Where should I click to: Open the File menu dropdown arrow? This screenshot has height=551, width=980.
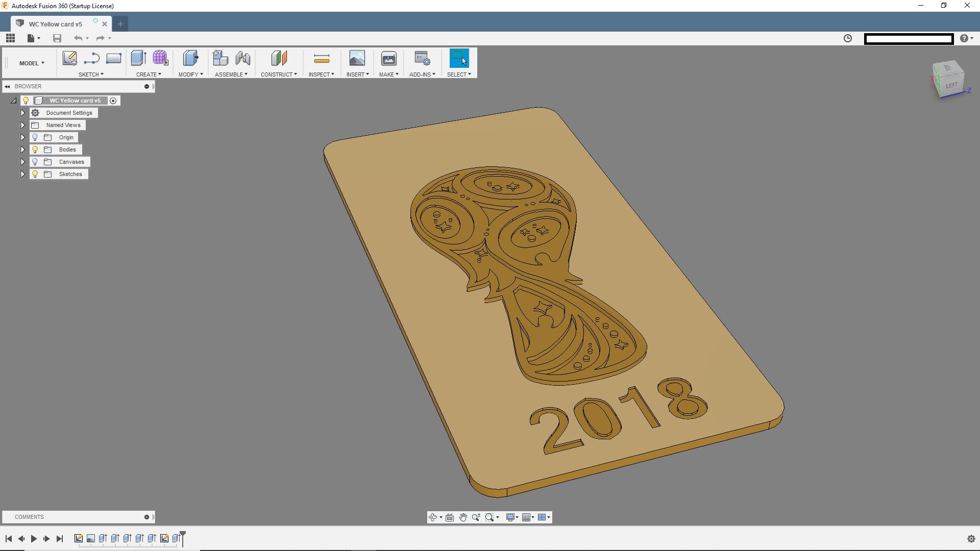click(x=39, y=38)
